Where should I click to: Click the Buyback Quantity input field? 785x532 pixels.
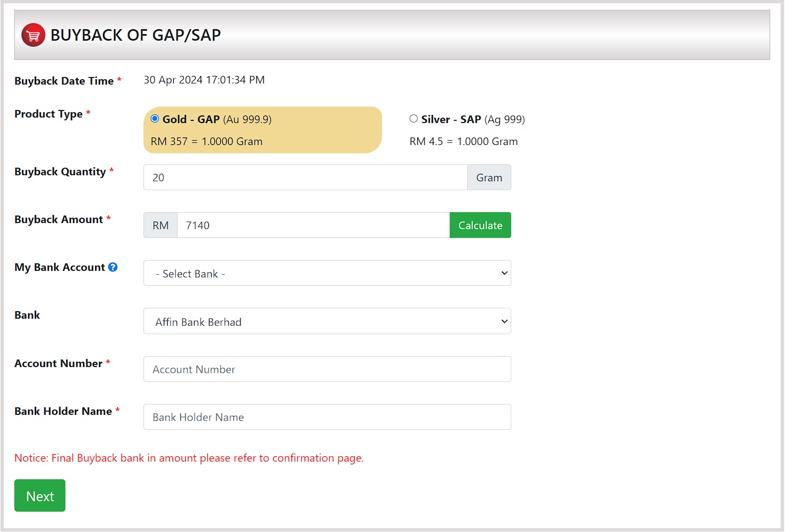pos(305,178)
